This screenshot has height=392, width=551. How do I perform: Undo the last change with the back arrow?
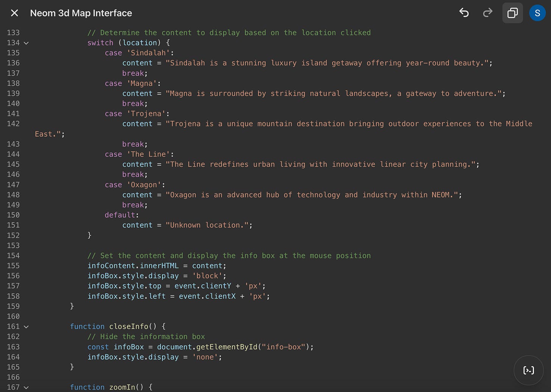coord(464,13)
